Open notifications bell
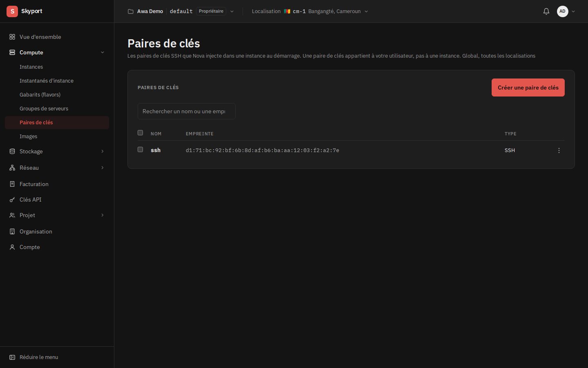The image size is (588, 368). (546, 11)
